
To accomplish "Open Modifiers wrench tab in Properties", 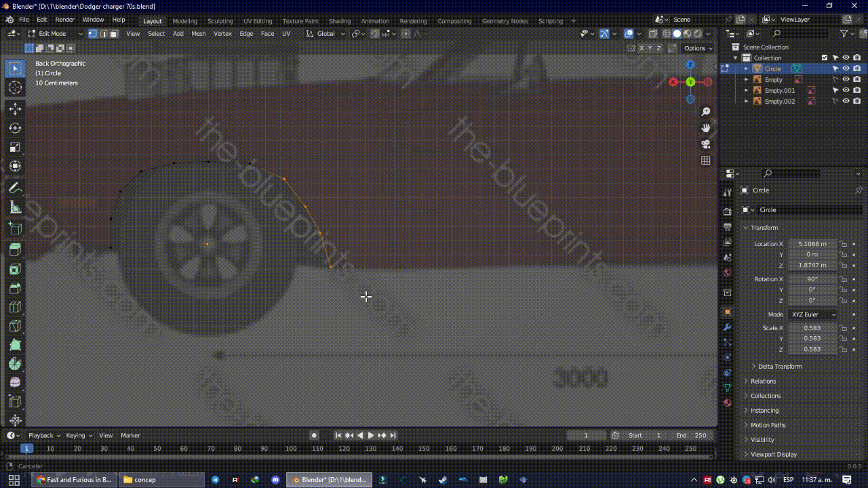I will point(728,327).
